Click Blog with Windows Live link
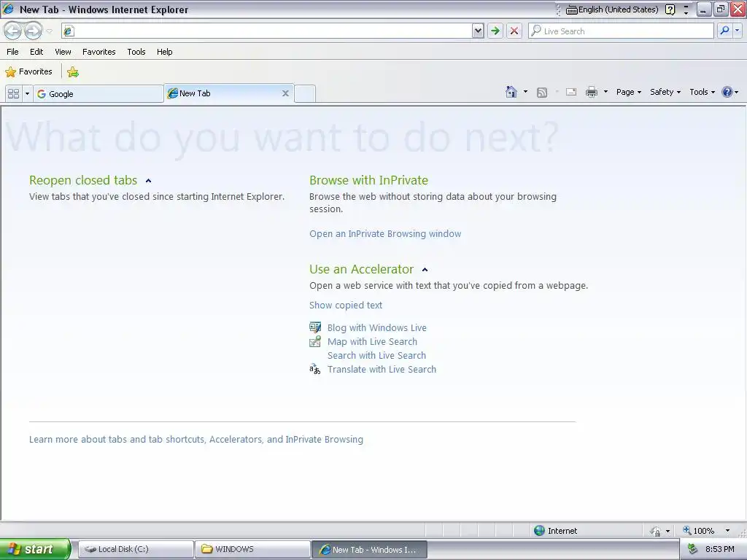Screen dimensions: 747x560 coord(377,327)
